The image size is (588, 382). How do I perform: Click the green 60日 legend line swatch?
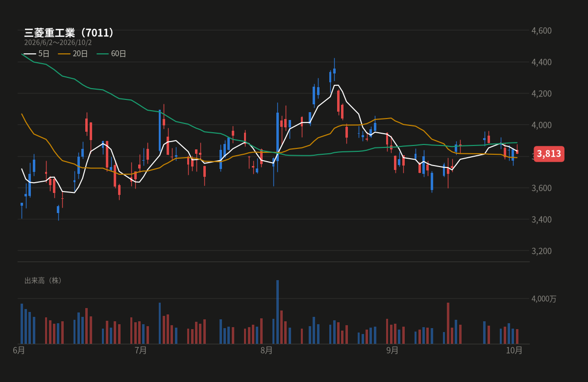click(102, 54)
